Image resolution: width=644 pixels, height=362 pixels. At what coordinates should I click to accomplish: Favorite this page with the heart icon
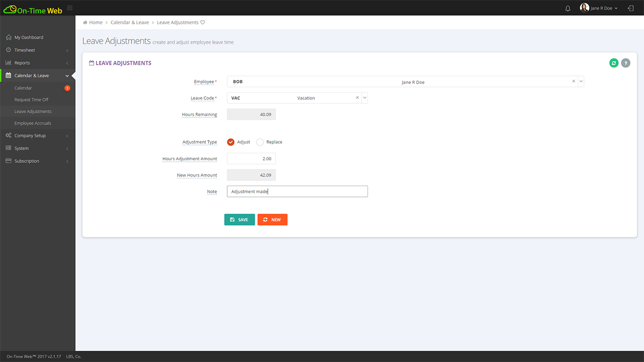click(202, 23)
